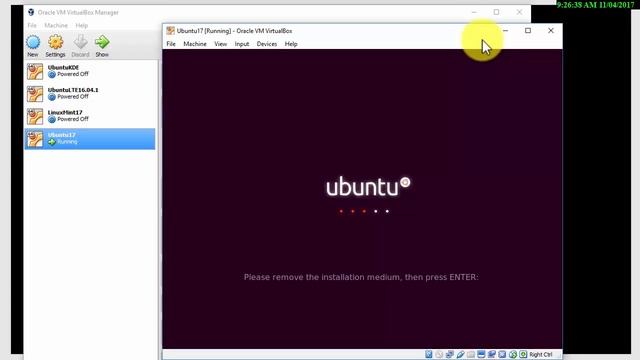The width and height of the screenshot is (640, 360).
Task: Click the USB devices status bar icon
Action: pyautogui.click(x=460, y=354)
